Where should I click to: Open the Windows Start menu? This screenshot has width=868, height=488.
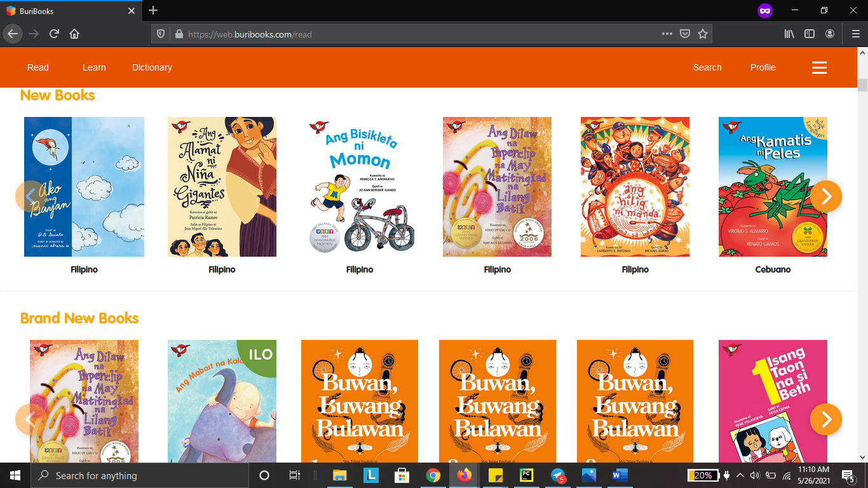coord(15,475)
